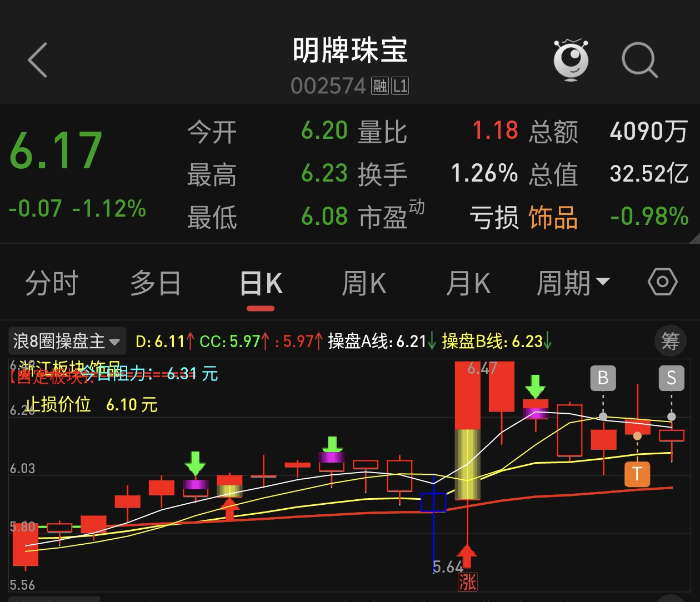The height and width of the screenshot is (602, 700).
Task: Switch to the 分时 tab
Action: (x=52, y=283)
